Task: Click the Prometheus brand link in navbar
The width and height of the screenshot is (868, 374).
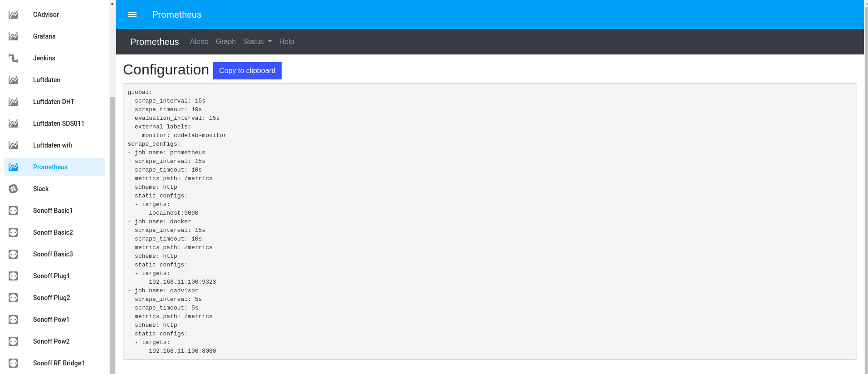Action: coord(154,42)
